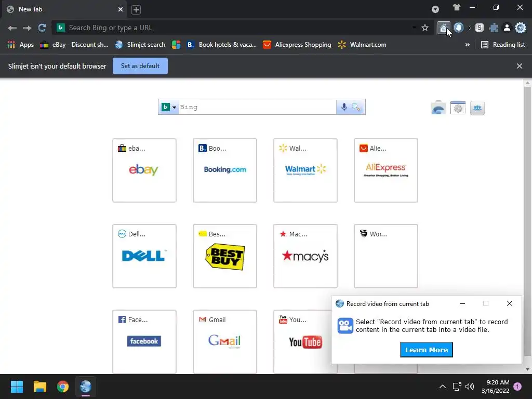
Task: Dismiss the default browser infobar
Action: click(519, 66)
